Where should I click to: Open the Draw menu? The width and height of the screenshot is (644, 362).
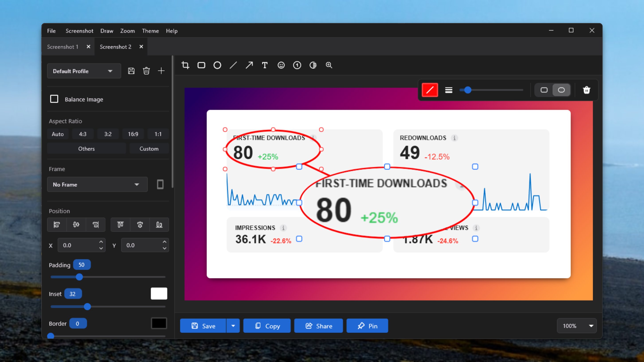click(x=107, y=31)
